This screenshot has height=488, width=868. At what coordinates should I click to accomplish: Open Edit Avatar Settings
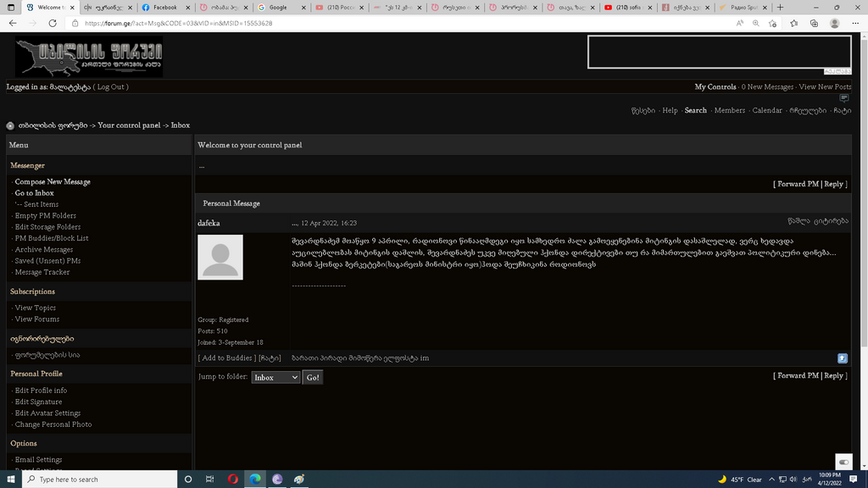[47, 413]
